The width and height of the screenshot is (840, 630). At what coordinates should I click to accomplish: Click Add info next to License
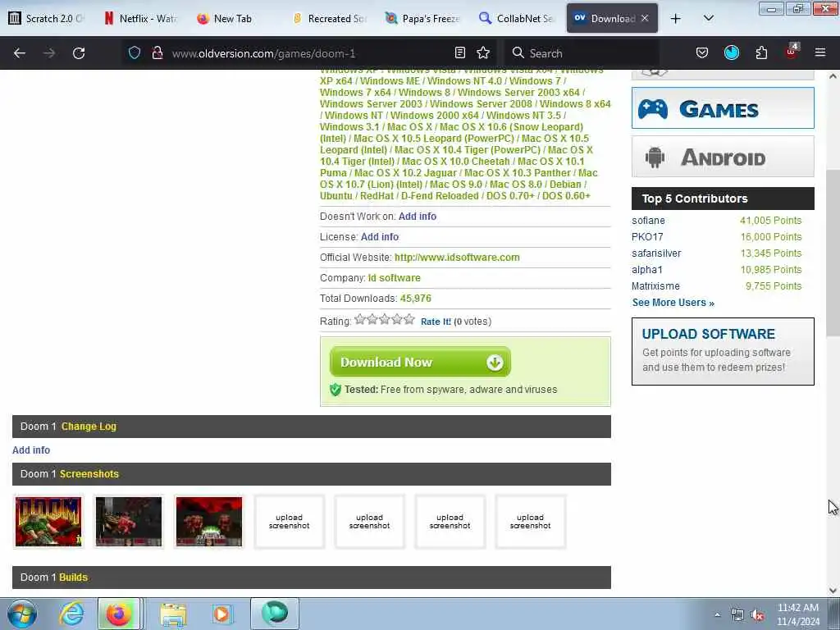click(379, 237)
